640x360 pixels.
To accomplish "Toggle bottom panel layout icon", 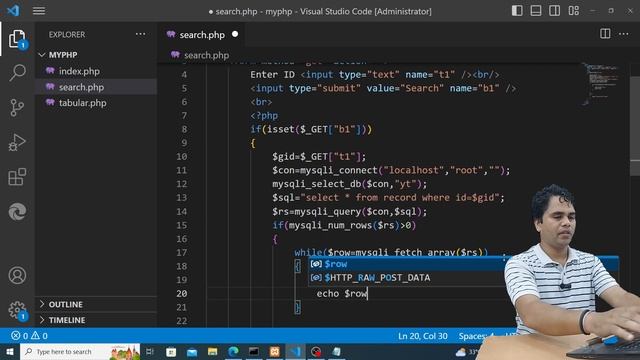I will click(536, 11).
